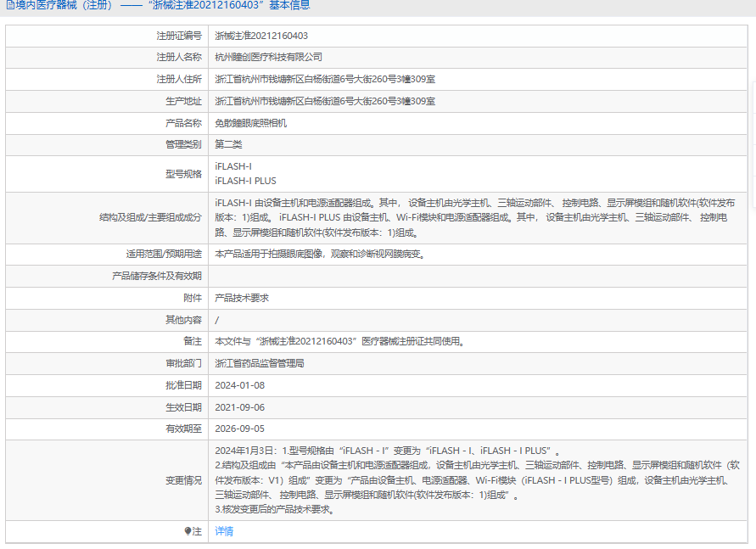Select approval date 2024-01-08
Viewport: 756px width, 549px height.
(239, 385)
